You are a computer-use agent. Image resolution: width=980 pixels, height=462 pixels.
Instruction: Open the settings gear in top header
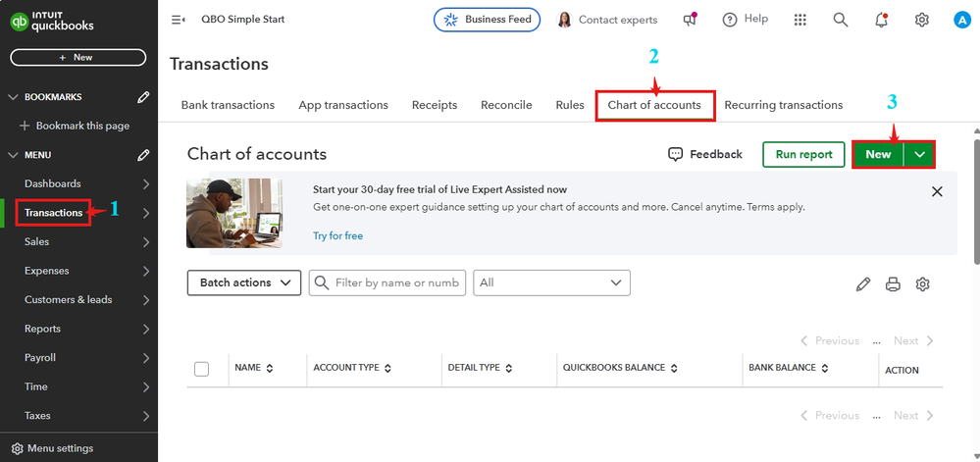[x=922, y=20]
